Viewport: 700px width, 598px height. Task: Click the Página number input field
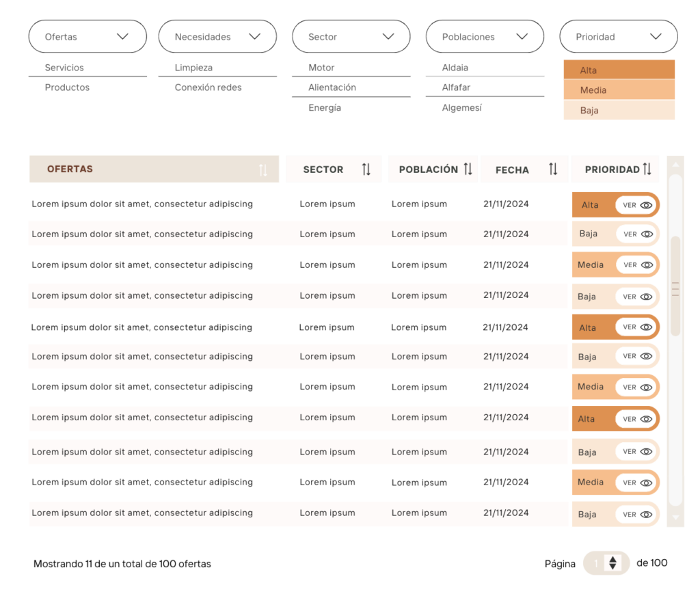[595, 563]
